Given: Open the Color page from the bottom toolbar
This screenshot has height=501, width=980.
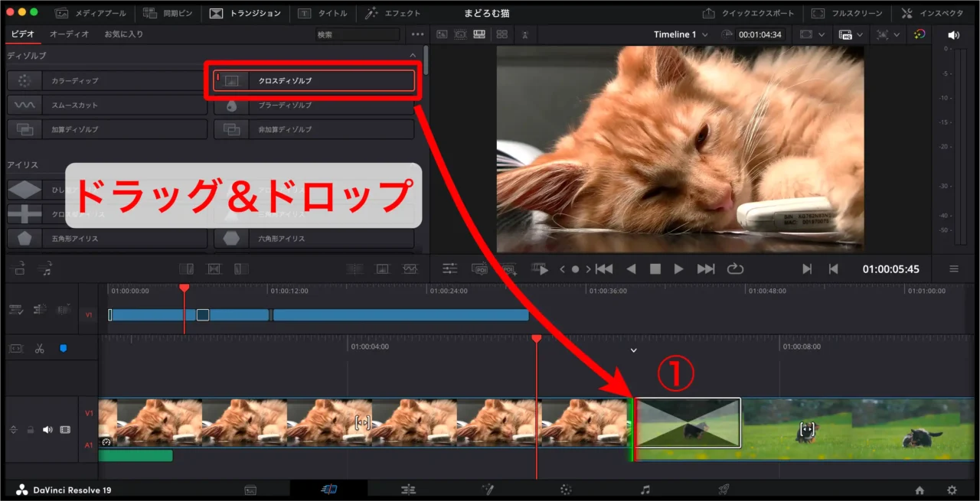Looking at the screenshot, I should point(567,488).
